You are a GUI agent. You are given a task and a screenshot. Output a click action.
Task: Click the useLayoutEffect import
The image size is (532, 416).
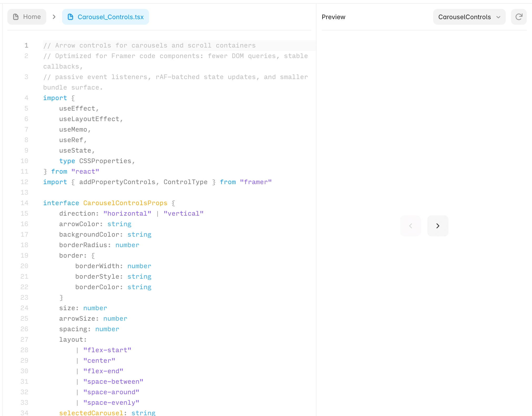[89, 119]
